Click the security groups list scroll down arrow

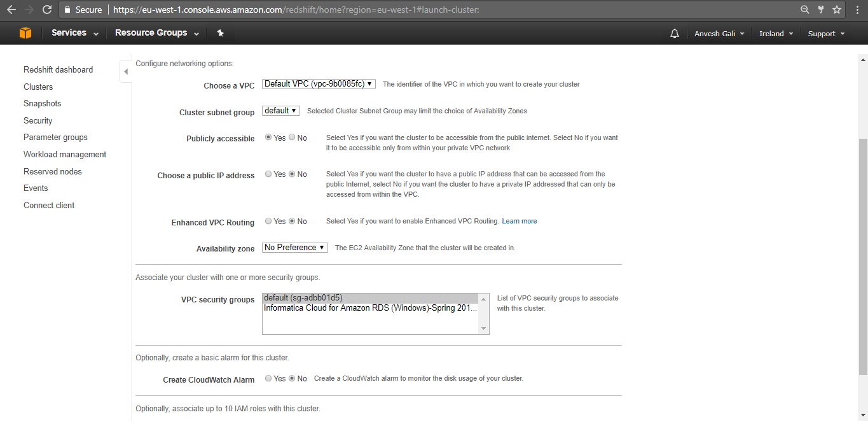click(x=484, y=329)
